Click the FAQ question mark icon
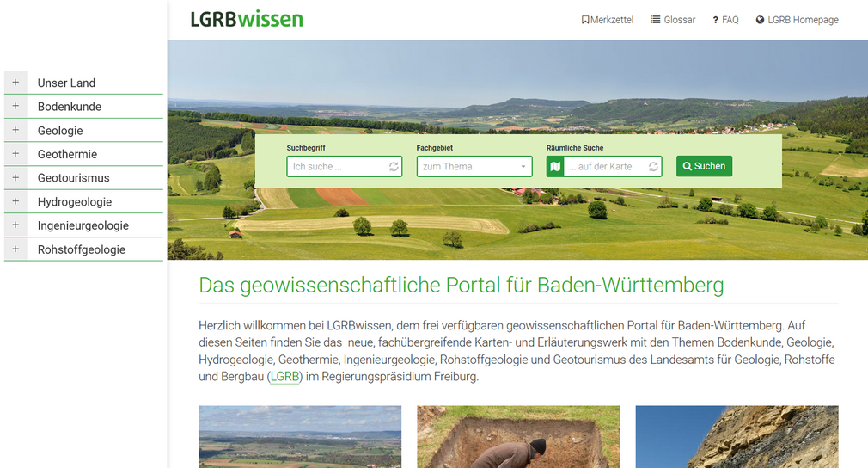The width and height of the screenshot is (868, 468). pos(715,20)
